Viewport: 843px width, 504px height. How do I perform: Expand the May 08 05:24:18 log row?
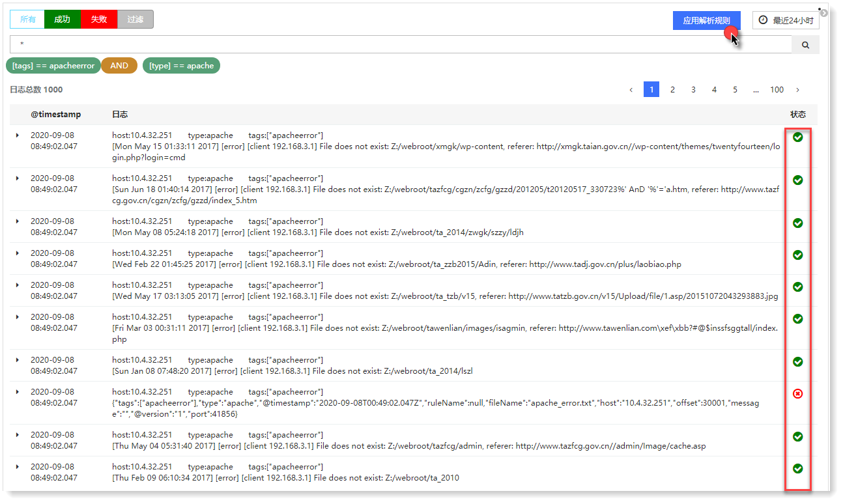pos(18,221)
